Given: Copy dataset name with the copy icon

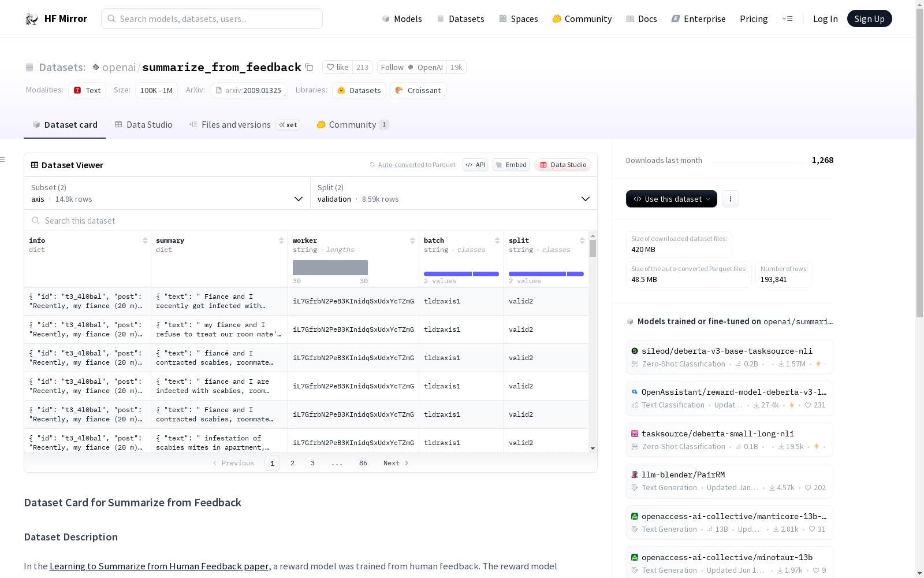Looking at the screenshot, I should click(310, 68).
